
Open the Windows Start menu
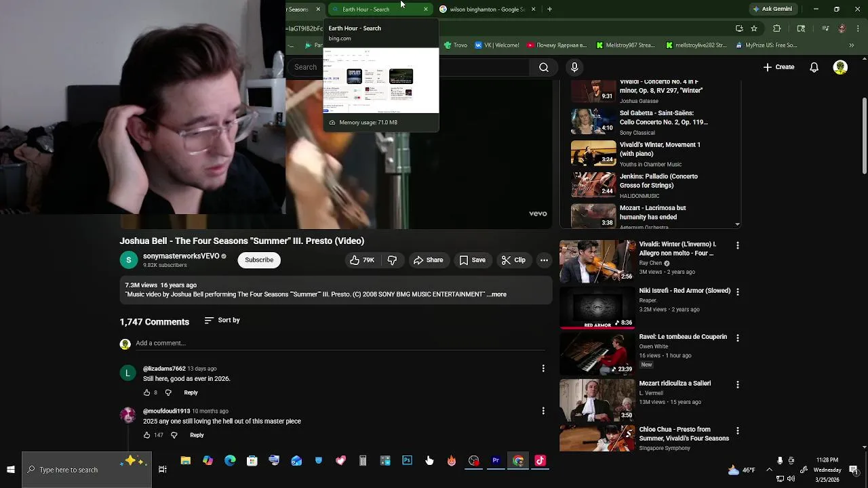click(x=11, y=470)
